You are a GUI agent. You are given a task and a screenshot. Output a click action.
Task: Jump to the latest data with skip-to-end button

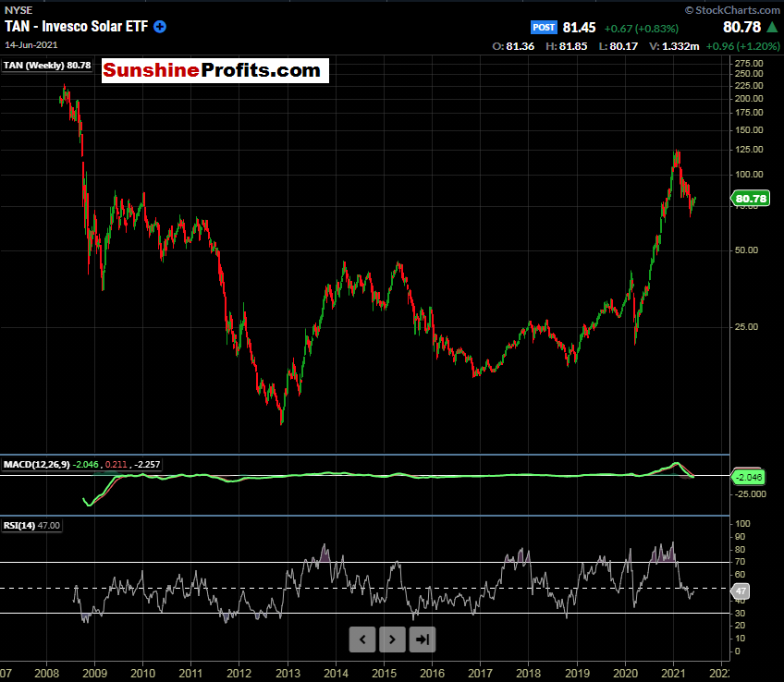423,639
